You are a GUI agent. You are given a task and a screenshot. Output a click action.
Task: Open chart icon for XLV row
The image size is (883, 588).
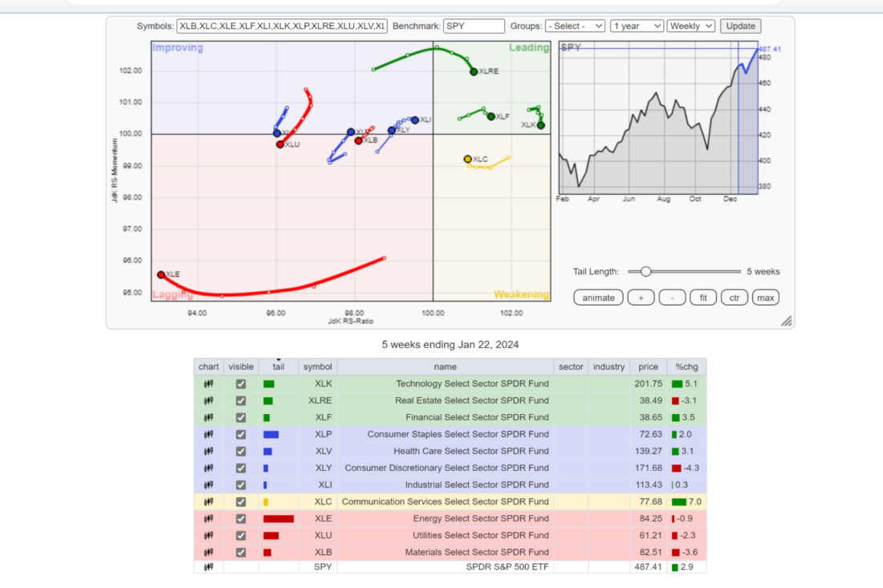pyautogui.click(x=209, y=452)
